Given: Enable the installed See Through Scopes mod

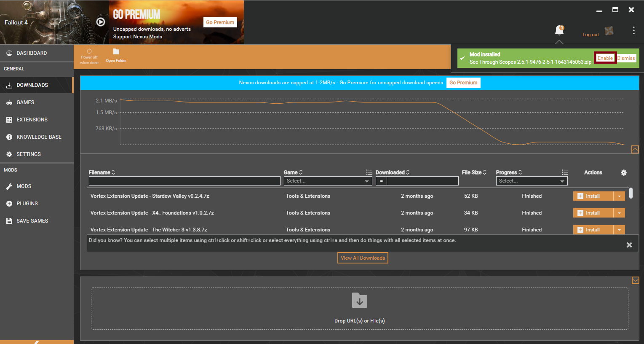Looking at the screenshot, I should pos(605,58).
